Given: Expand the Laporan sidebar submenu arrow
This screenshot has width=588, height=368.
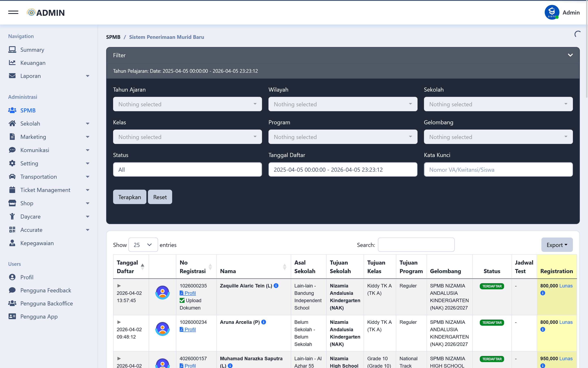Looking at the screenshot, I should [88, 76].
